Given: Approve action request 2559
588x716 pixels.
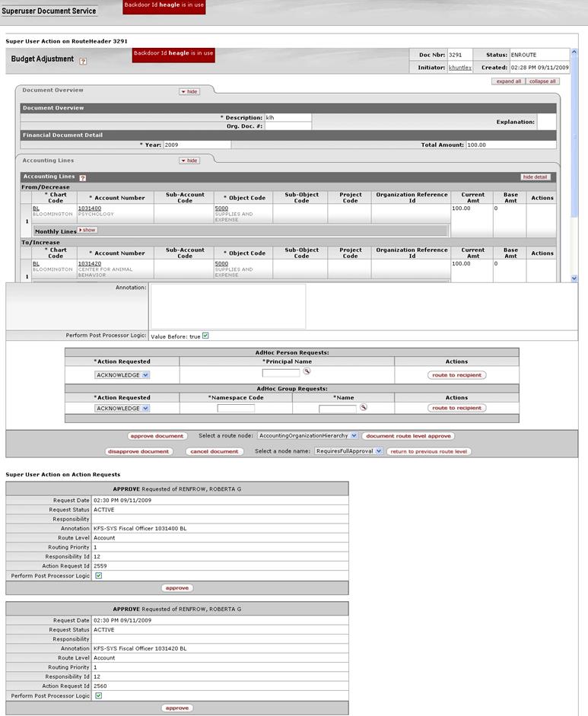Looking at the screenshot, I should click(x=177, y=588).
